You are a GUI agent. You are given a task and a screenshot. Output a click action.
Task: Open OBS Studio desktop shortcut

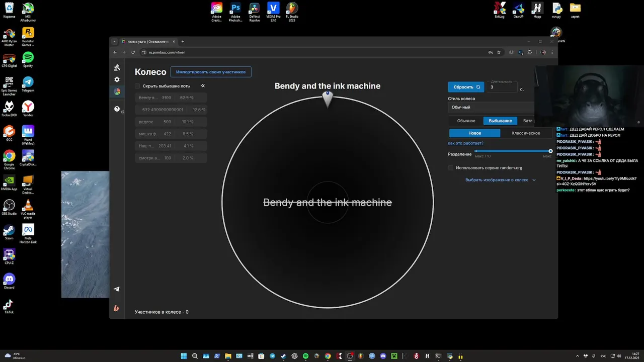[9, 207]
